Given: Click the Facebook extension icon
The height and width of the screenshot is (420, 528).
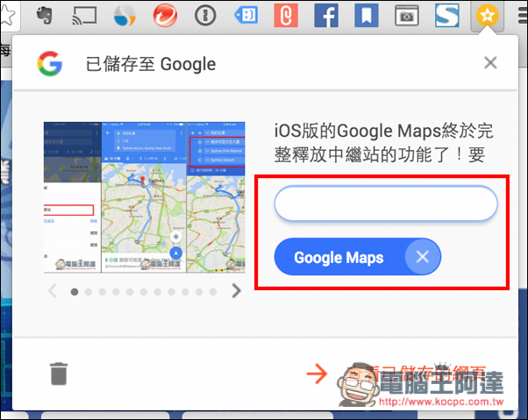Looking at the screenshot, I should (326, 16).
